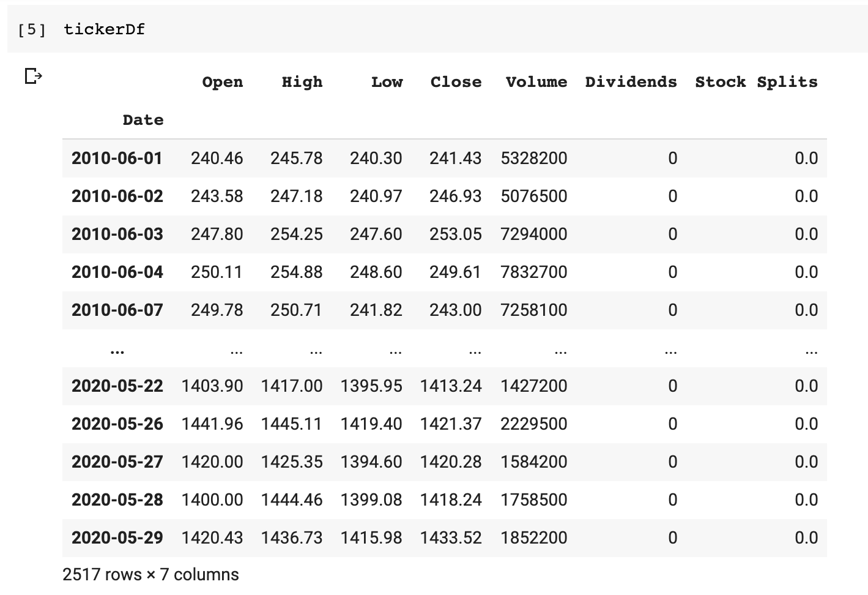
Task: Click the Close column header
Action: 456,82
